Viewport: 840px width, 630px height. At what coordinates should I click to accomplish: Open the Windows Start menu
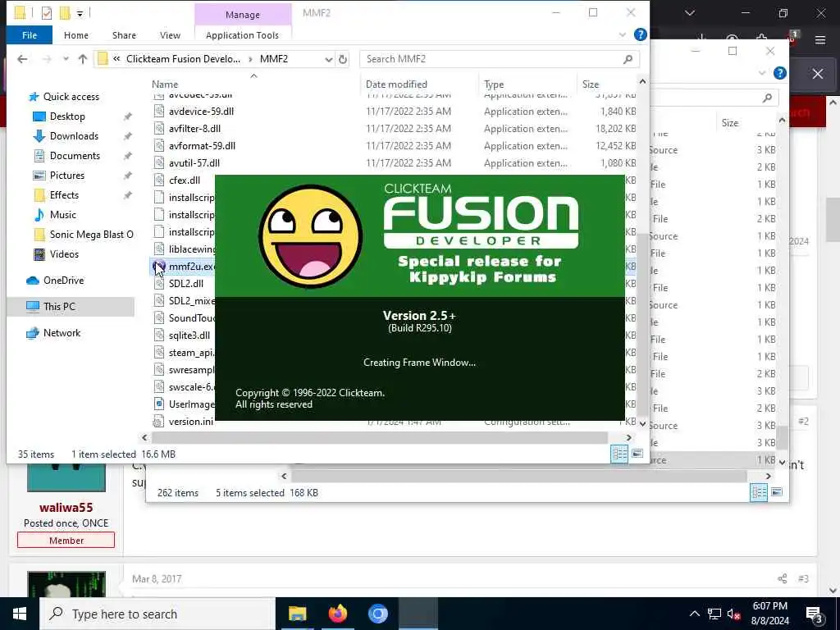pyautogui.click(x=20, y=614)
